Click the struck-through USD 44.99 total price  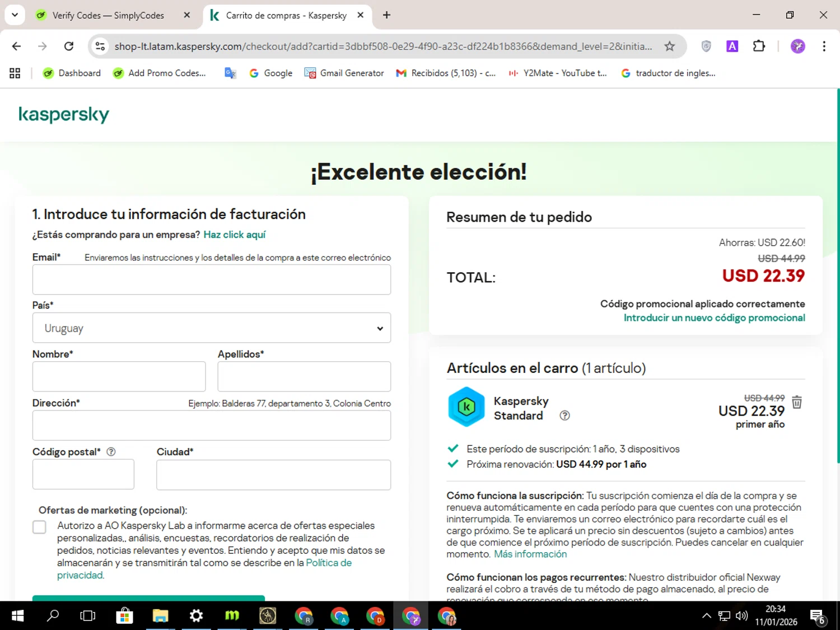[781, 259]
